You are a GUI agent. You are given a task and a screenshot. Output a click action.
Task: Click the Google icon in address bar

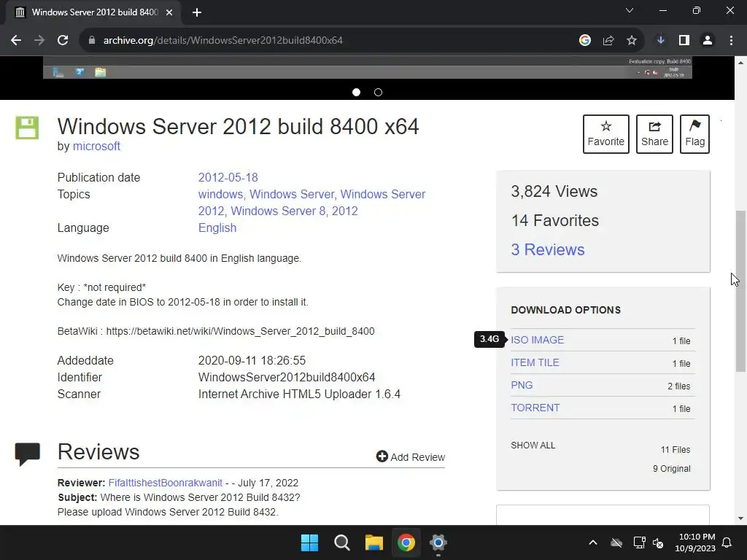pos(585,41)
